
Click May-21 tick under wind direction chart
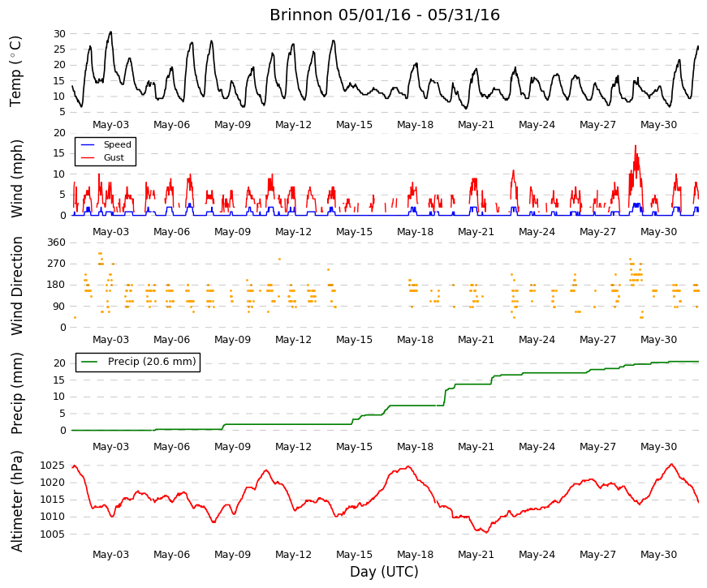click(x=476, y=340)
